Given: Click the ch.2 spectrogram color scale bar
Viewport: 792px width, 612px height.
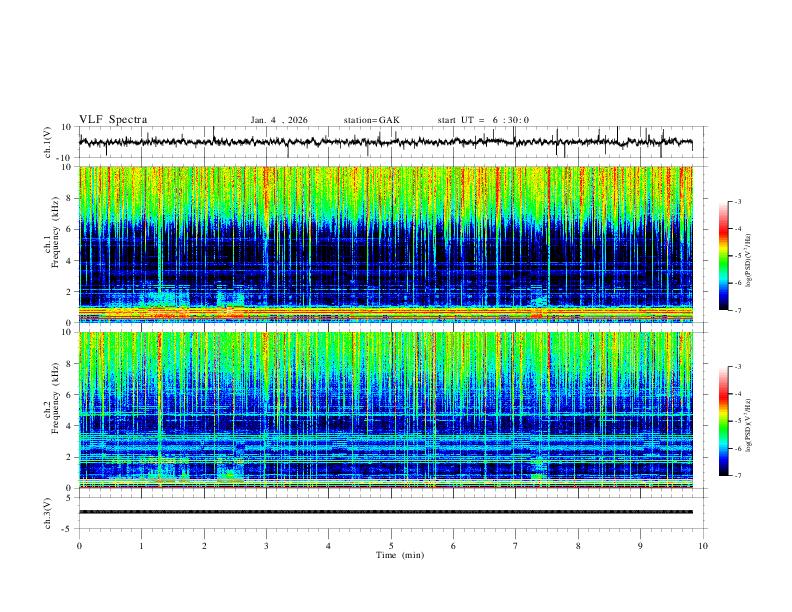Looking at the screenshot, I should coord(723,421).
